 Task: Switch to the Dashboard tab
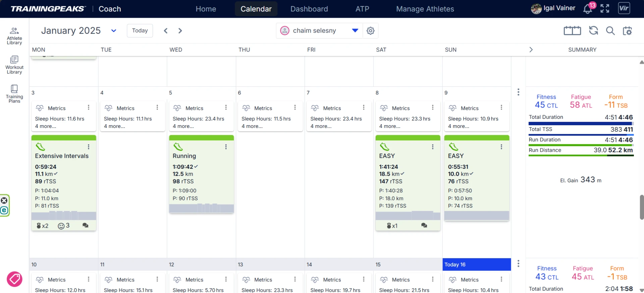point(309,9)
